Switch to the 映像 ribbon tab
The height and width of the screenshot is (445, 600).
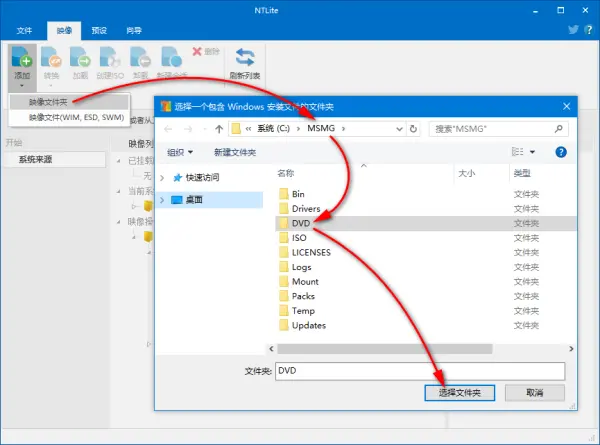pyautogui.click(x=64, y=30)
